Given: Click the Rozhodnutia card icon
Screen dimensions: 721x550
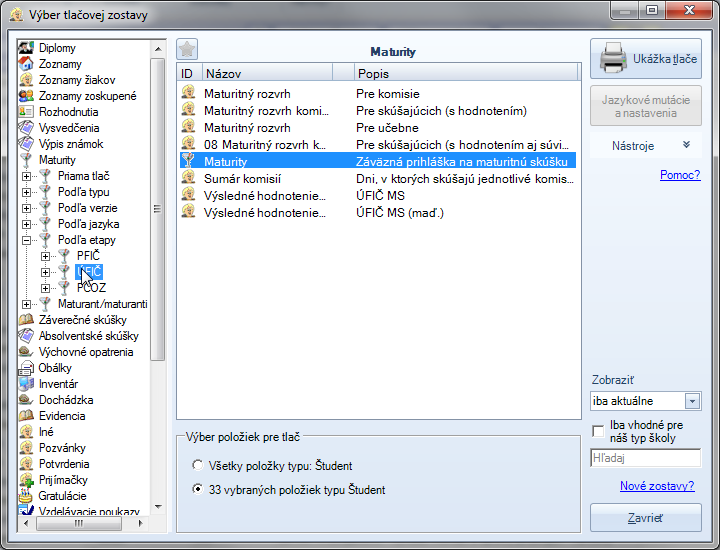Looking at the screenshot, I should click(26, 112).
